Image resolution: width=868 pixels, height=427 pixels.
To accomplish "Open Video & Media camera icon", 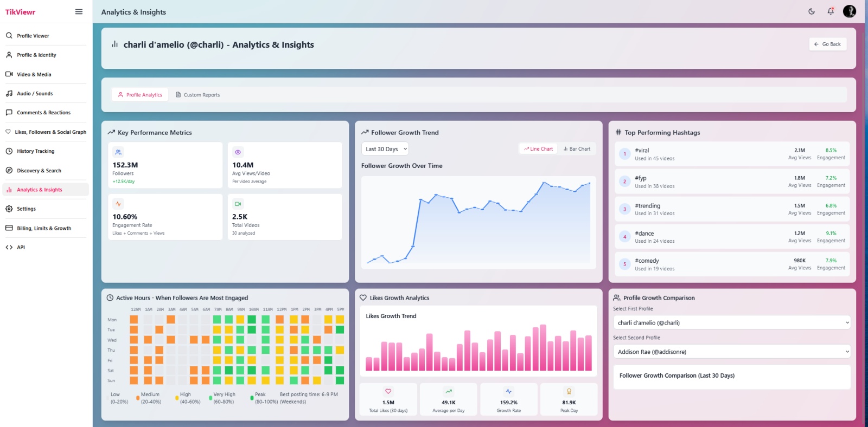I will (x=9, y=74).
